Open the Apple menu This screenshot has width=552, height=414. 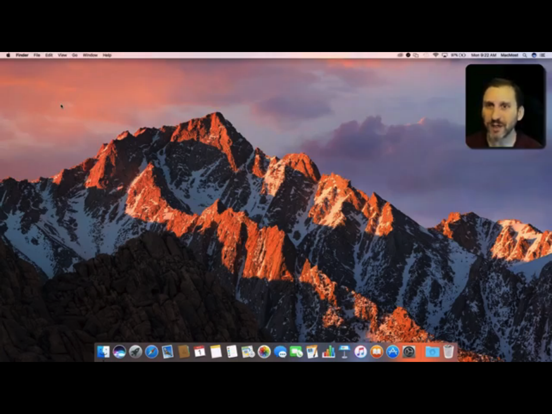point(8,55)
